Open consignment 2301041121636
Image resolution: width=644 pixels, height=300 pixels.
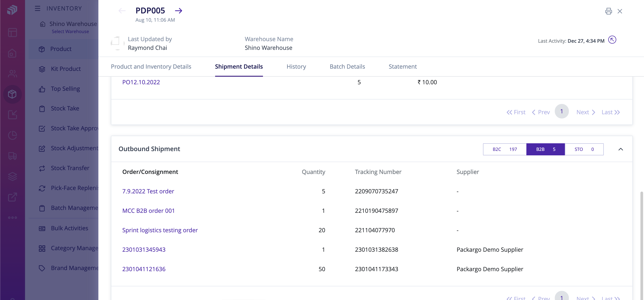pos(144,269)
